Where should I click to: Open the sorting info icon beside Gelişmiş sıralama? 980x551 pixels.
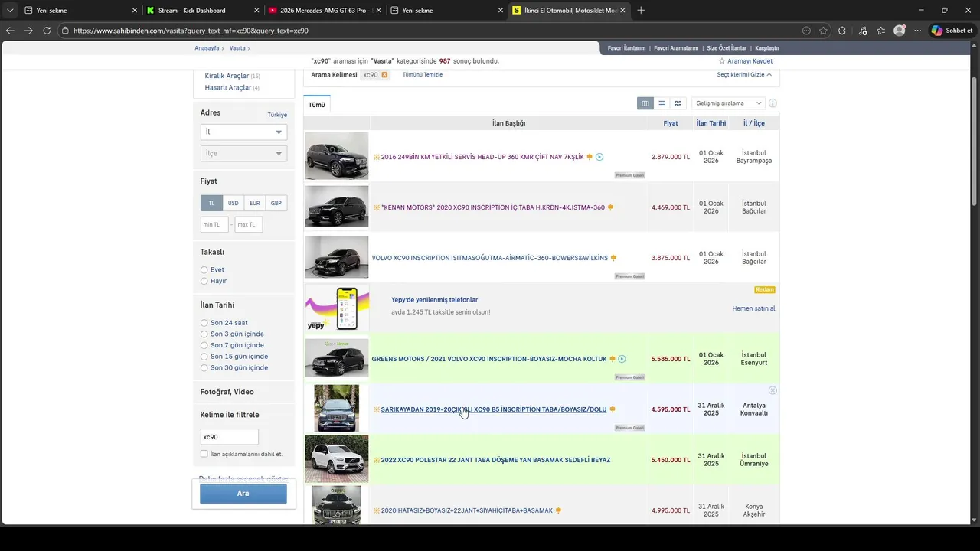(x=773, y=103)
